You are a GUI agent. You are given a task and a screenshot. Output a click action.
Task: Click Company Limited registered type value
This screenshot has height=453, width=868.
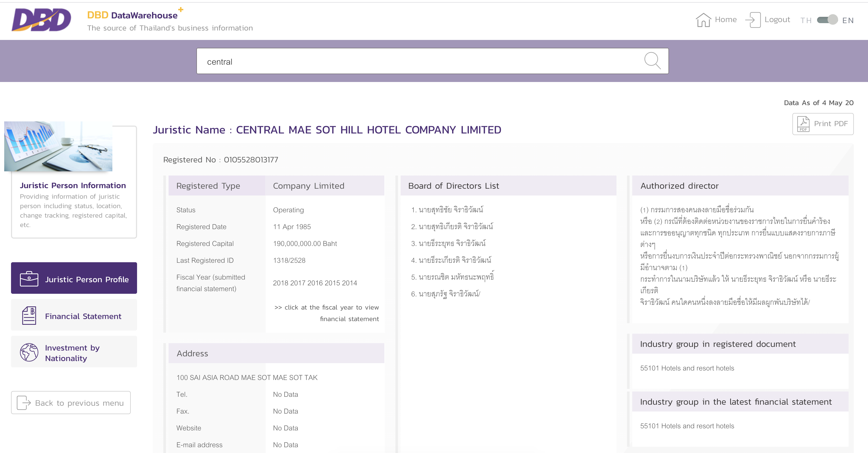point(308,186)
